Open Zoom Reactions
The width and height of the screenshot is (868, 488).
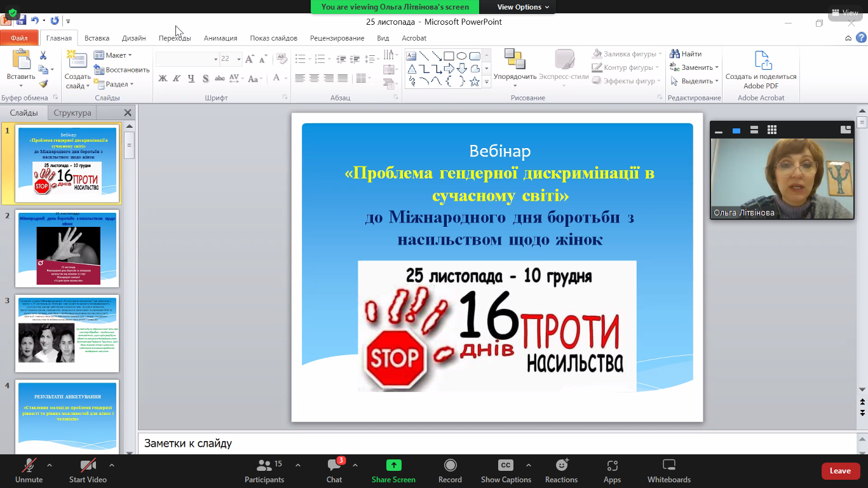pyautogui.click(x=561, y=471)
